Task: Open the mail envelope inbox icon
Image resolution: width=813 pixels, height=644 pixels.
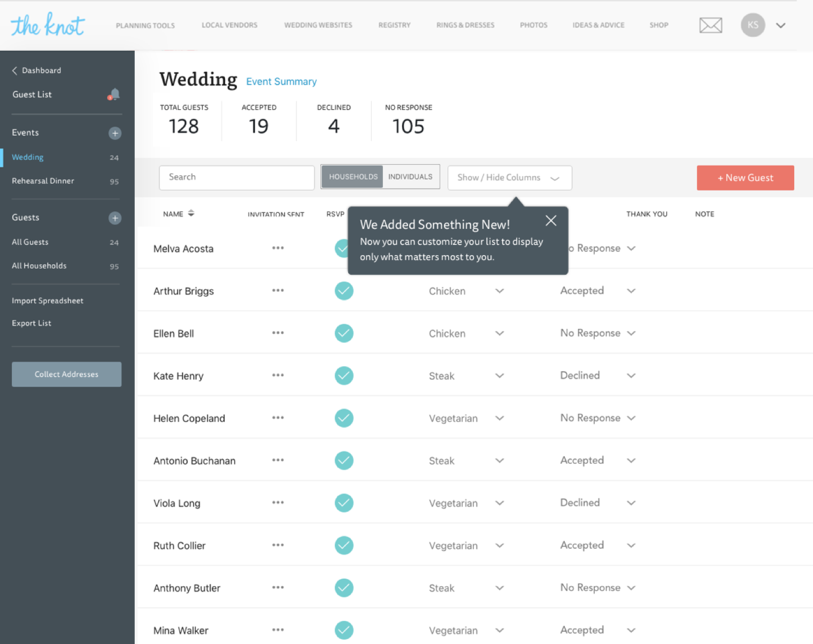Action: pos(710,25)
